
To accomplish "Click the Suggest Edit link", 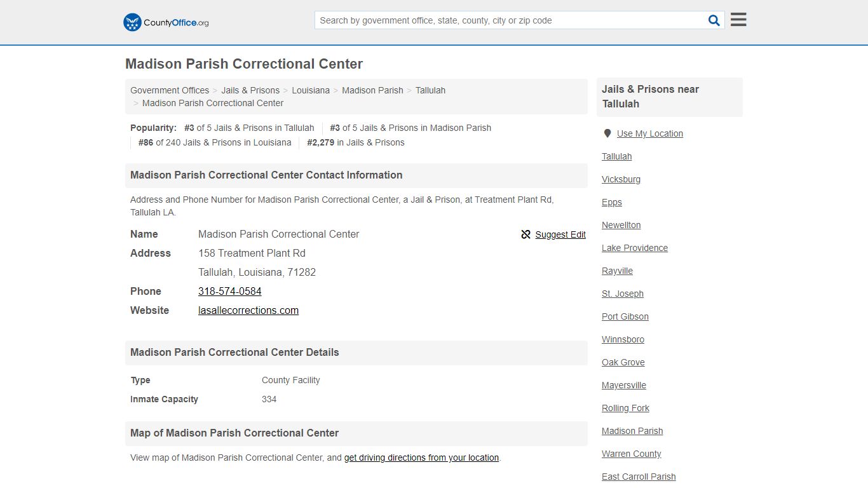I will coord(560,234).
